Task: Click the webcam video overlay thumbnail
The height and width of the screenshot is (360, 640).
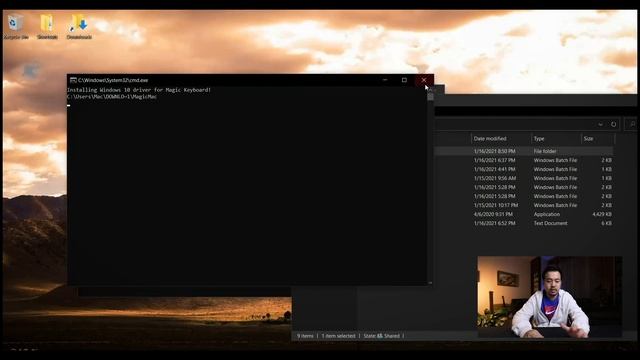Action: click(x=550, y=297)
